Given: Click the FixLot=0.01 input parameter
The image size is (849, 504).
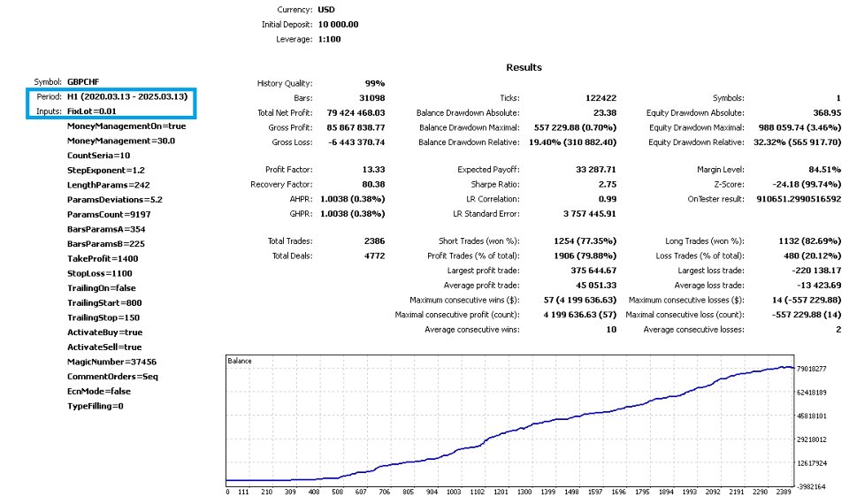Looking at the screenshot, I should coord(91,111).
